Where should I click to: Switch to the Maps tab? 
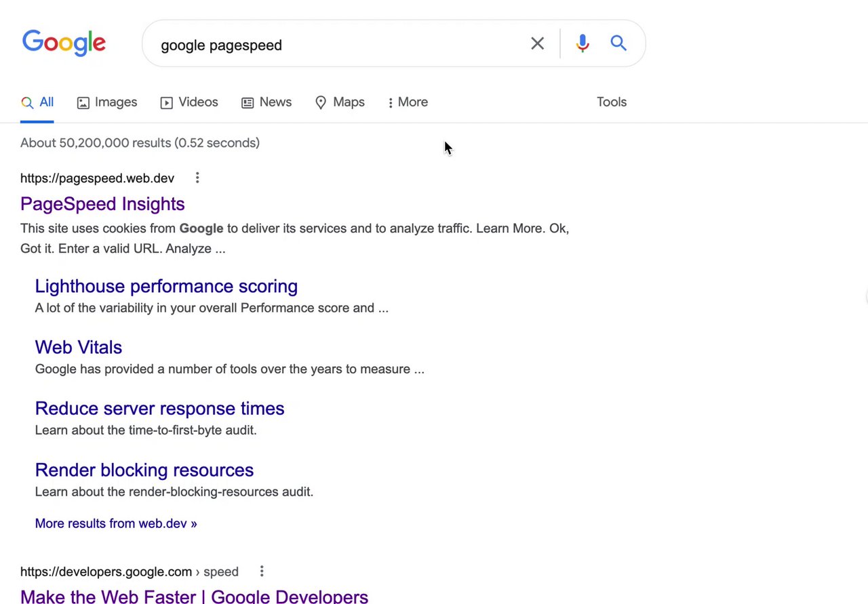point(340,102)
